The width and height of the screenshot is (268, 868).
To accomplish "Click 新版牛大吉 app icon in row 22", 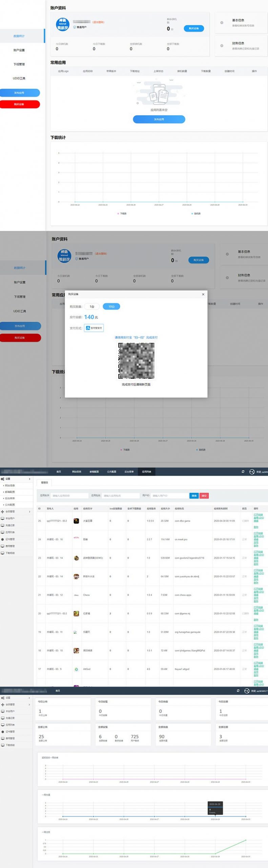I will point(76,576).
